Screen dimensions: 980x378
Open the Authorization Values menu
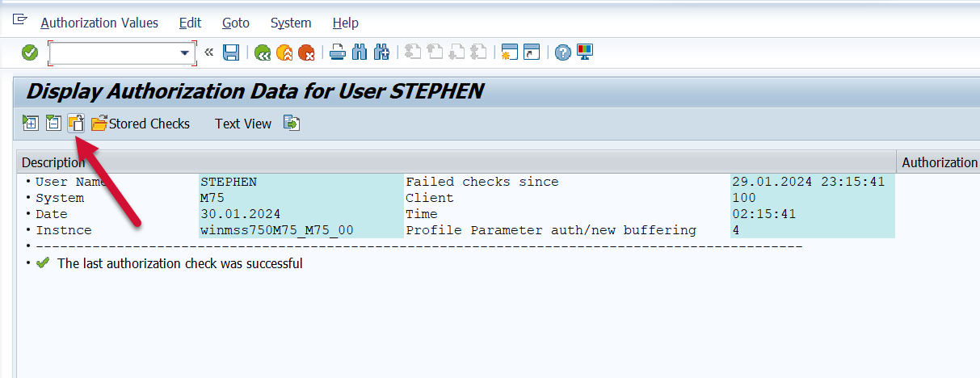[x=99, y=23]
